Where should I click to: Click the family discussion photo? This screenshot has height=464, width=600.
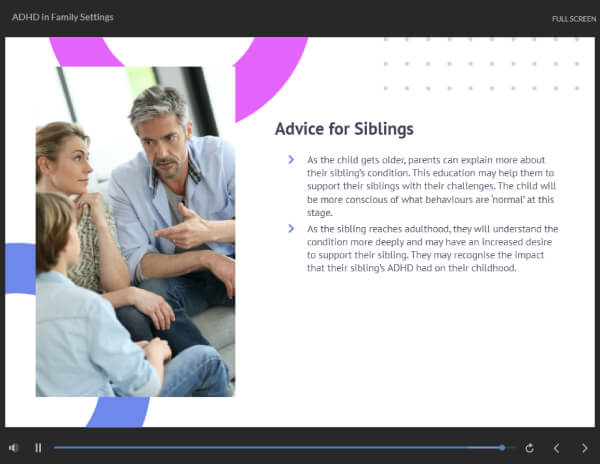135,231
